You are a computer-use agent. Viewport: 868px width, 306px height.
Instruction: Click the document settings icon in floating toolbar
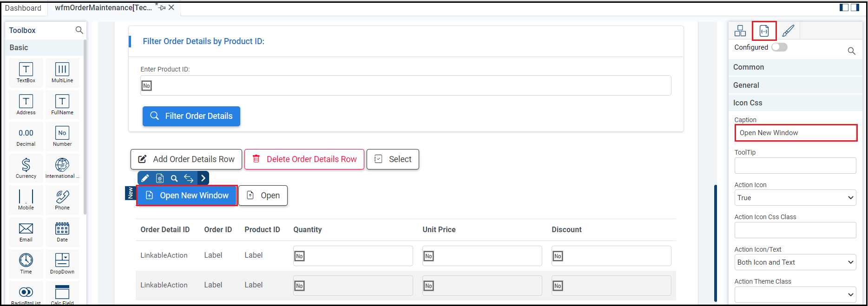(x=160, y=178)
